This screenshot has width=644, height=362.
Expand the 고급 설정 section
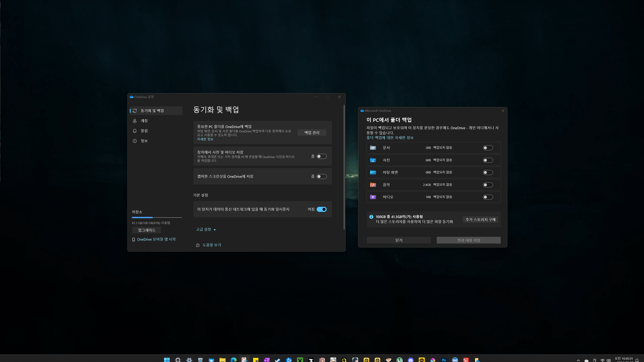point(206,229)
